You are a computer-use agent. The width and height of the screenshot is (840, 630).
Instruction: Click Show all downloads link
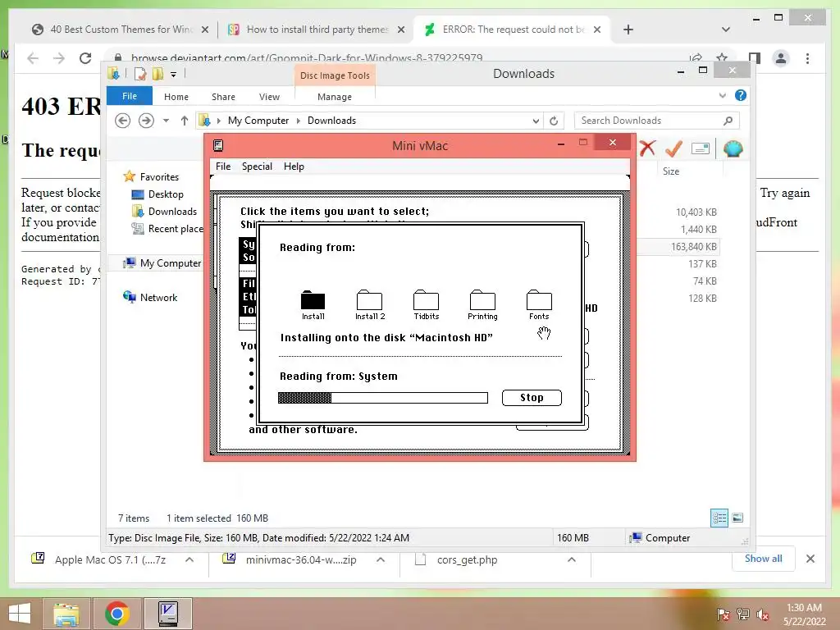pos(763,559)
